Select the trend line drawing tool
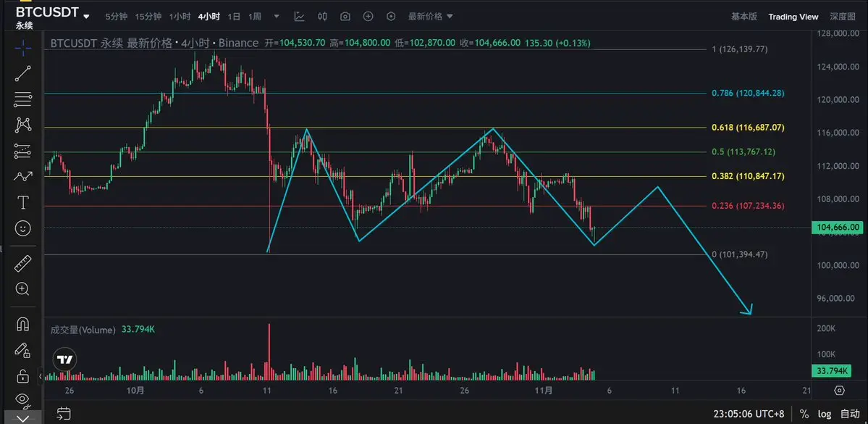868x424 pixels. 22,74
